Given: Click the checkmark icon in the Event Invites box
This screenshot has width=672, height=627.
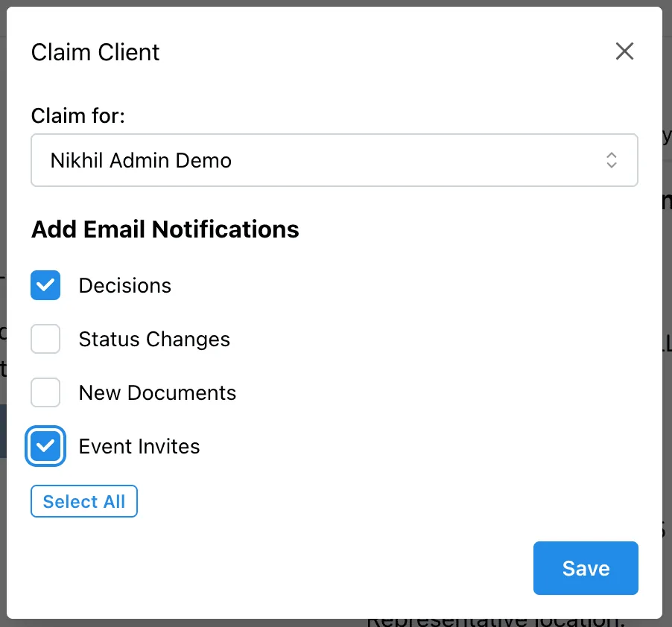Looking at the screenshot, I should [x=45, y=446].
